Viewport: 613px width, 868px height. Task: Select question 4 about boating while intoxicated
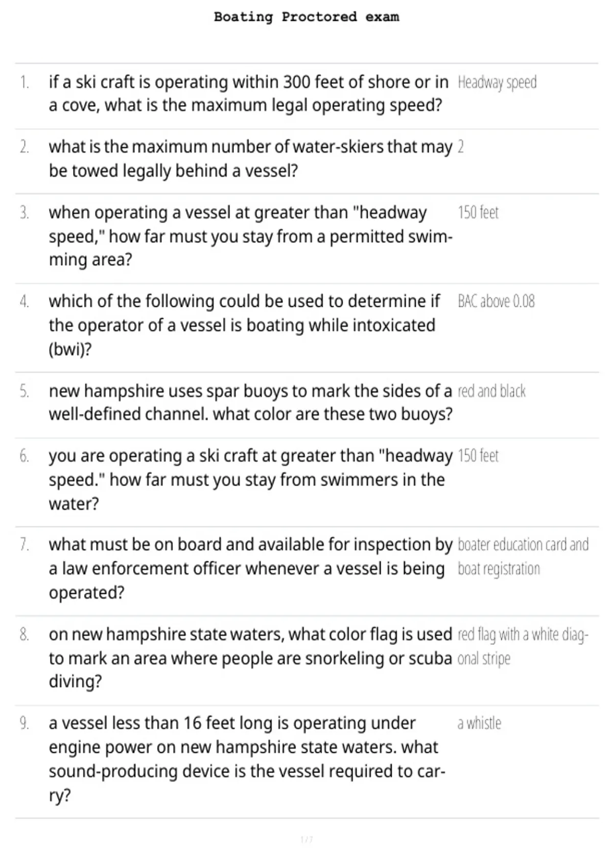pos(244,325)
